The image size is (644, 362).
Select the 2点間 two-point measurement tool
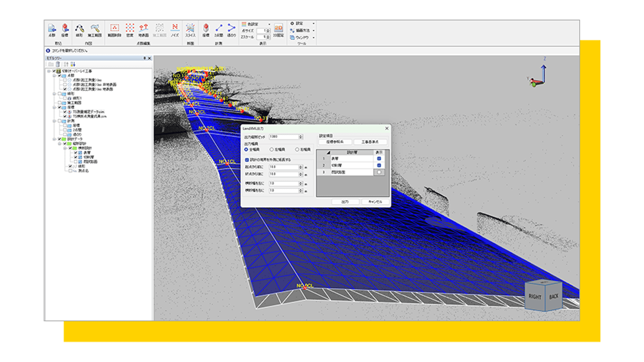219,29
